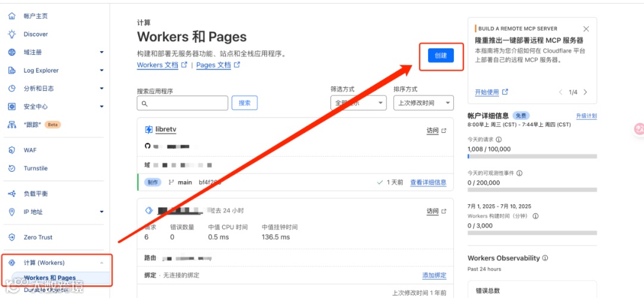Click the 今天的请求 usage progress bar

(x=532, y=156)
